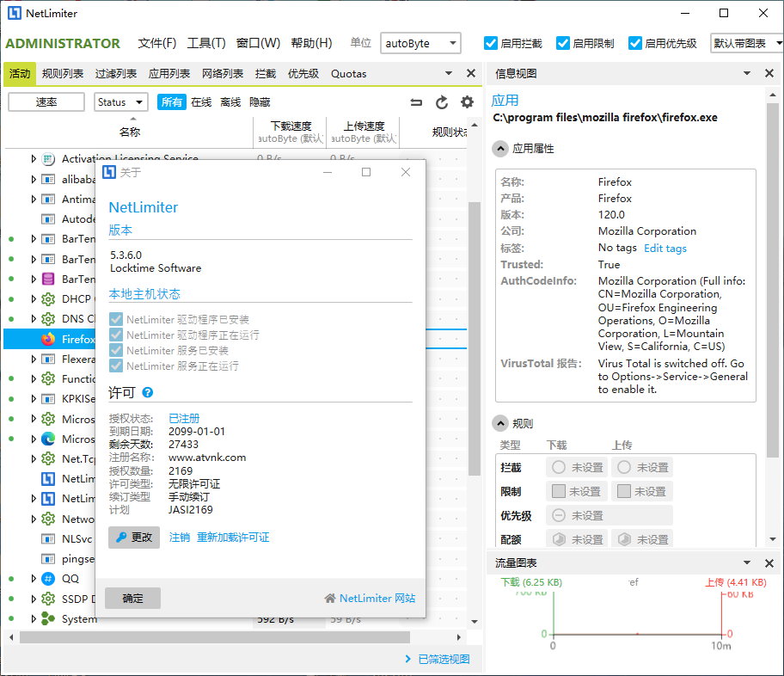This screenshot has width=784, height=676.
Task: Select the 在线 filter
Action: [201, 102]
